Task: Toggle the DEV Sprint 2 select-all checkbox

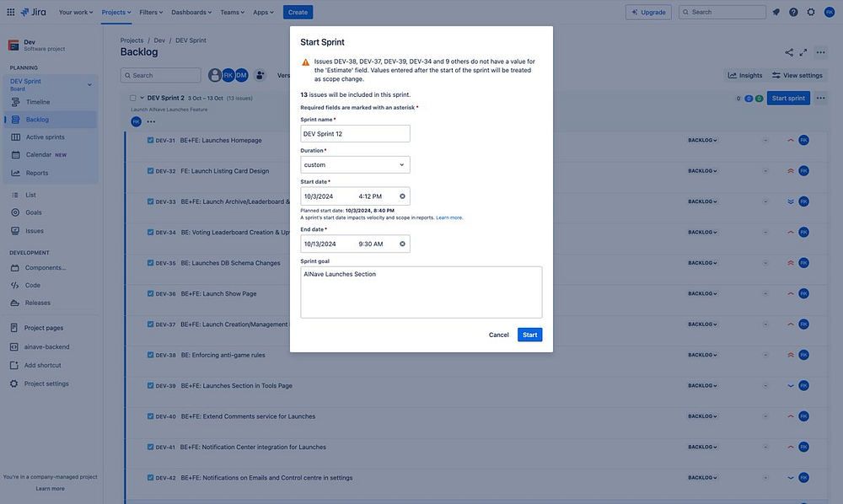Action: pyautogui.click(x=133, y=98)
